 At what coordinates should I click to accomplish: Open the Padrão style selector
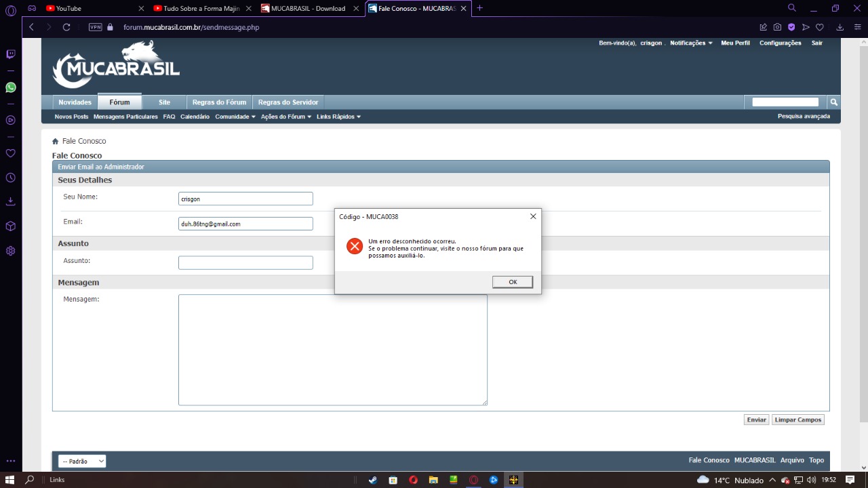(82, 461)
